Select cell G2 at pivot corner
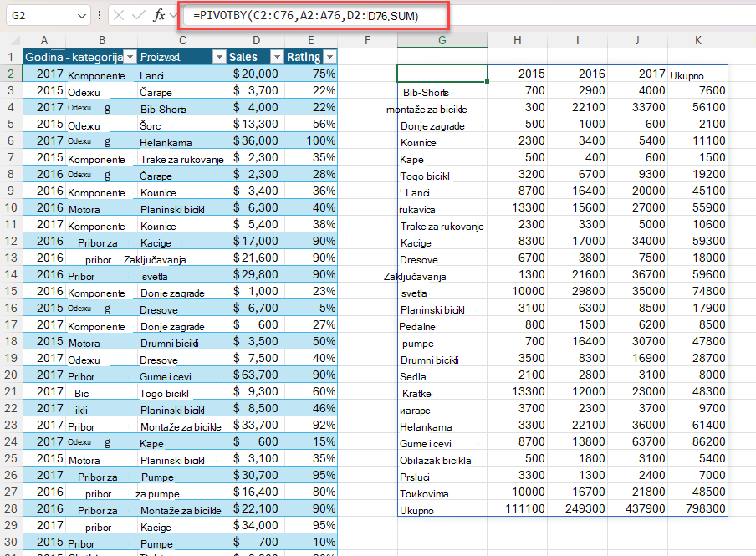 click(x=442, y=74)
